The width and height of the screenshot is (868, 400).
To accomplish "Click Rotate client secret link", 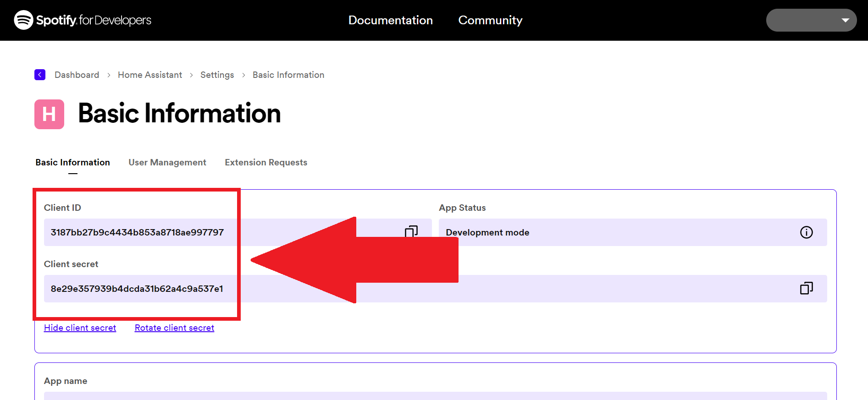I will 174,328.
